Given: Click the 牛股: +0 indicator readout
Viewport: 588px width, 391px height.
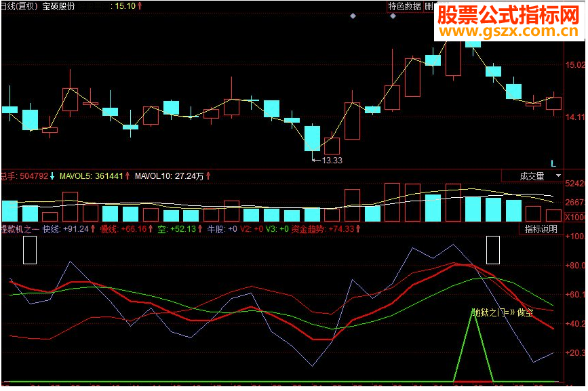Looking at the screenshot, I should 222,229.
